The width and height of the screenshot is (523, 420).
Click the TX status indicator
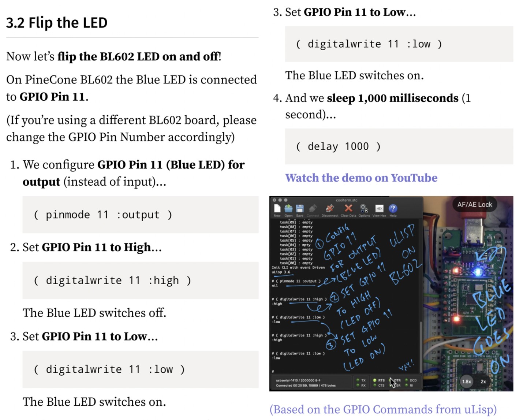tap(358, 380)
